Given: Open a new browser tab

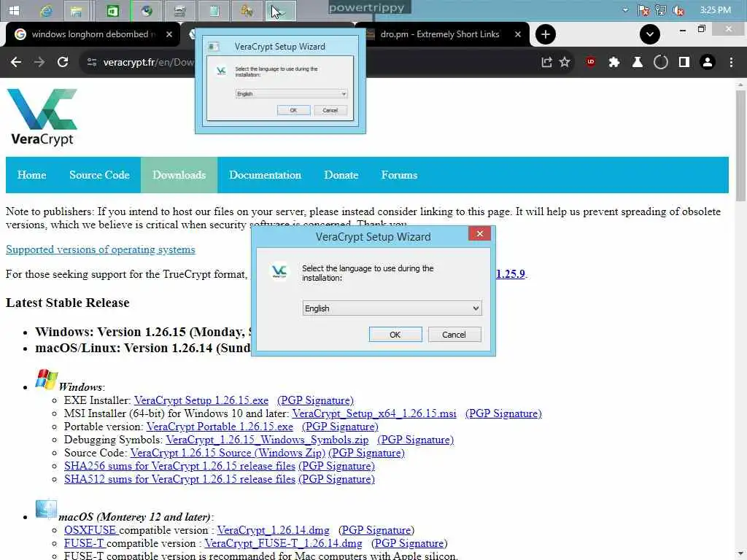Looking at the screenshot, I should click(546, 34).
